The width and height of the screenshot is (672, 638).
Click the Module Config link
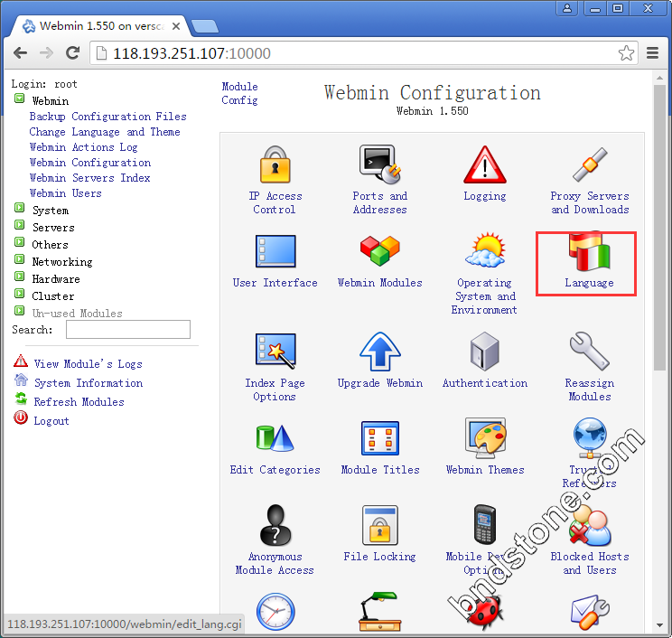tap(239, 93)
